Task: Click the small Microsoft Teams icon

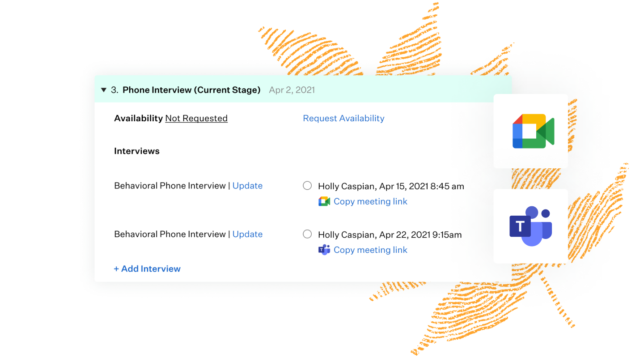Action: click(x=324, y=250)
